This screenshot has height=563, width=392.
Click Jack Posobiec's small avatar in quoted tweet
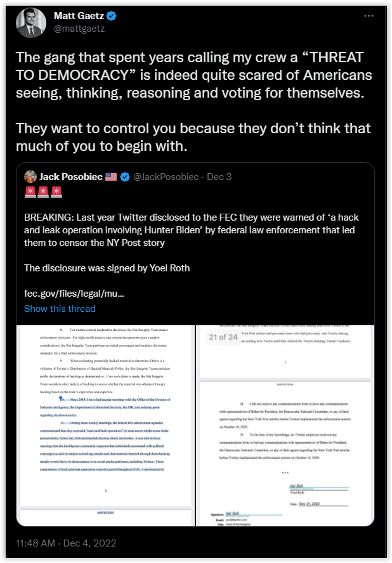point(30,176)
